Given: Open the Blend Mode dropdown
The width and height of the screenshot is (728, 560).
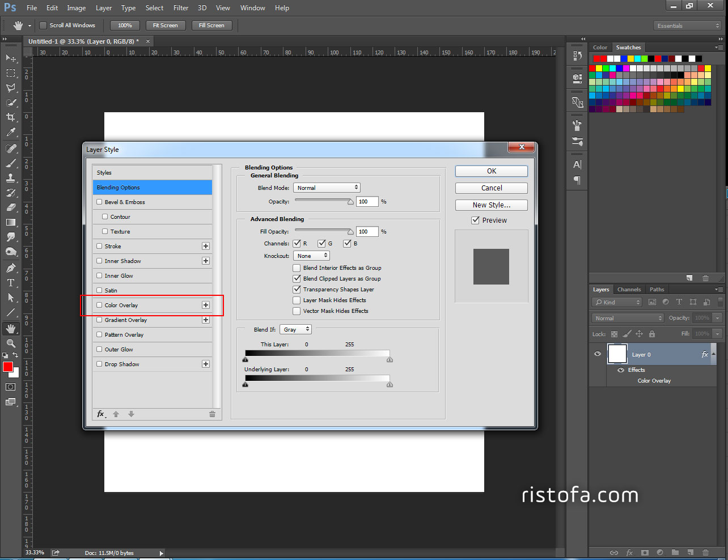Looking at the screenshot, I should [x=327, y=187].
